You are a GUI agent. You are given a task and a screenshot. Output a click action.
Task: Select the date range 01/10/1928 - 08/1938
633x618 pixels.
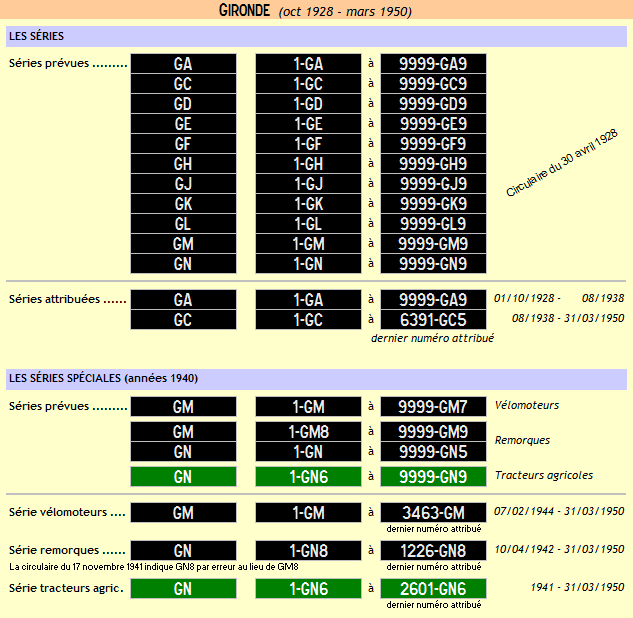(559, 298)
